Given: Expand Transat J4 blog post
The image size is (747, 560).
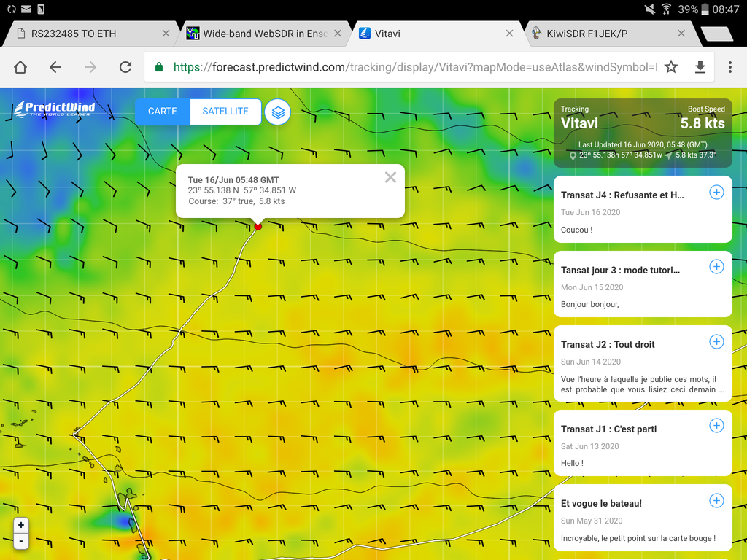Looking at the screenshot, I should (716, 192).
